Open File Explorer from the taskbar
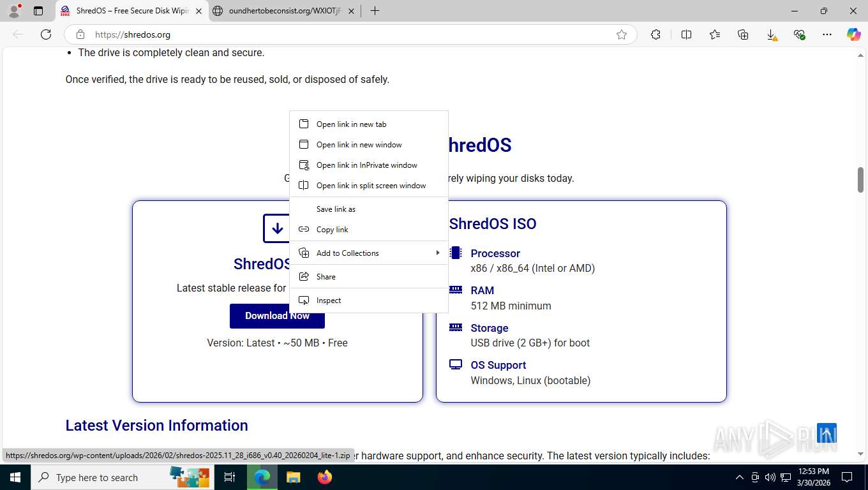The width and height of the screenshot is (868, 490). pos(293,477)
